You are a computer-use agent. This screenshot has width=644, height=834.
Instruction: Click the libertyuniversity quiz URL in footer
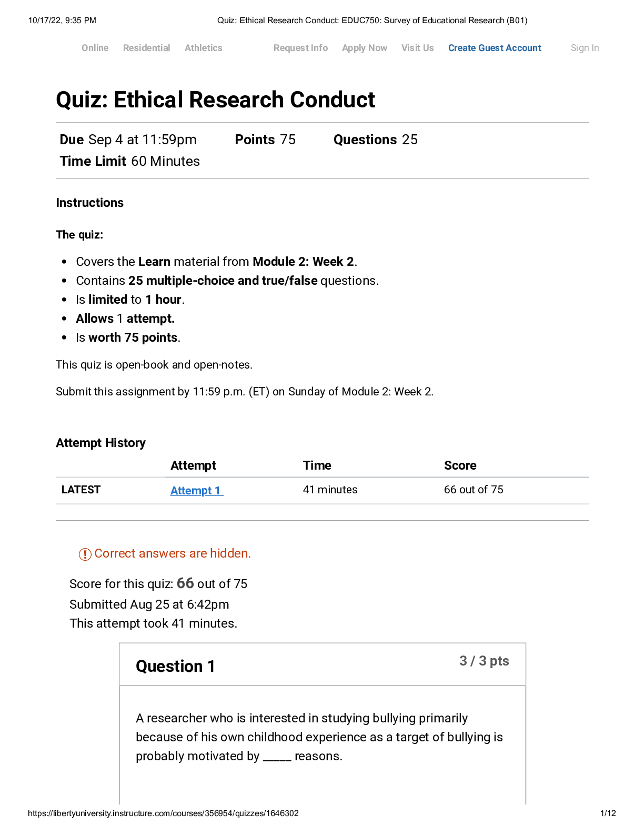[163, 813]
